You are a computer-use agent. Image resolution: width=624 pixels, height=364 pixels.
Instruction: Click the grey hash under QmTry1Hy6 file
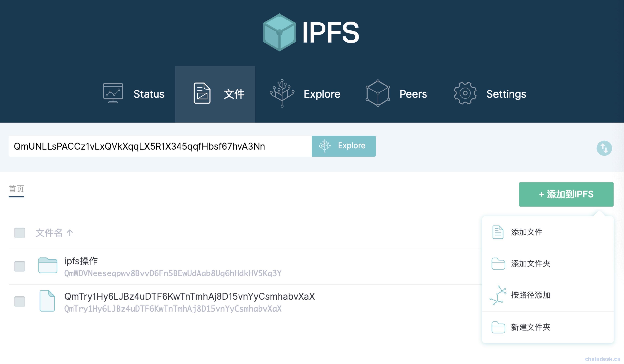coord(173,309)
